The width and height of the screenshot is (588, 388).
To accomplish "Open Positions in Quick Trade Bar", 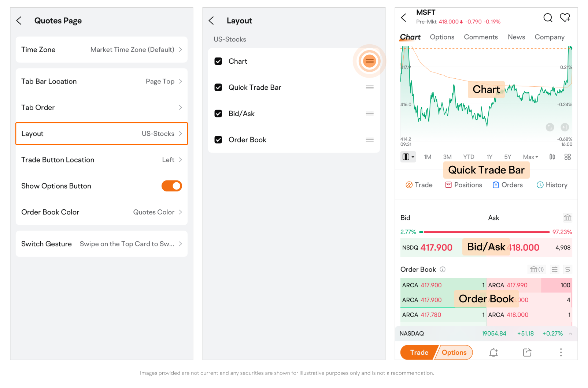I will point(463,185).
